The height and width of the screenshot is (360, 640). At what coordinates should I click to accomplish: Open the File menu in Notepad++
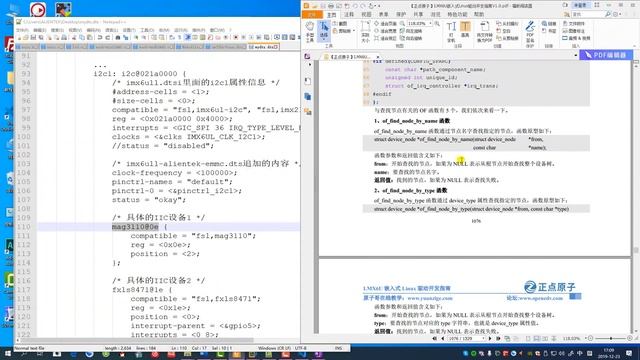pyautogui.click(x=22, y=30)
